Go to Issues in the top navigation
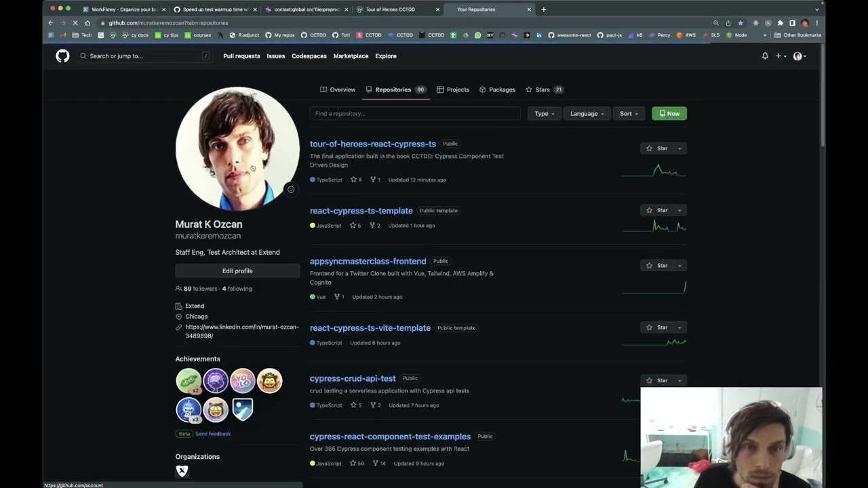Viewport: 868px width, 488px height. [x=276, y=56]
